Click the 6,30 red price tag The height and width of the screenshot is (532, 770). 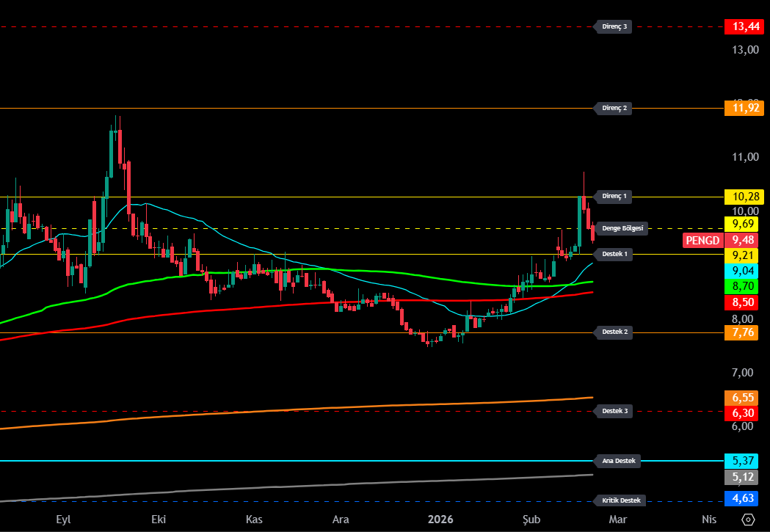pos(741,413)
